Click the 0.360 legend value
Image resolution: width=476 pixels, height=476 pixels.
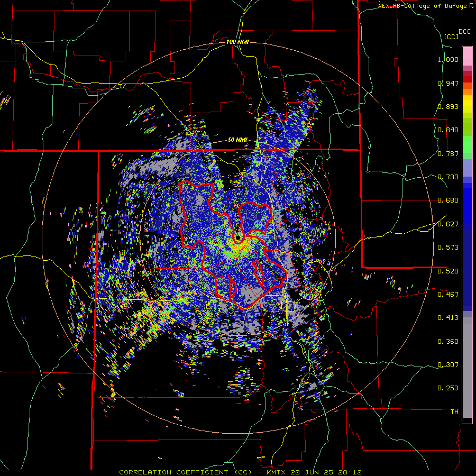click(448, 341)
